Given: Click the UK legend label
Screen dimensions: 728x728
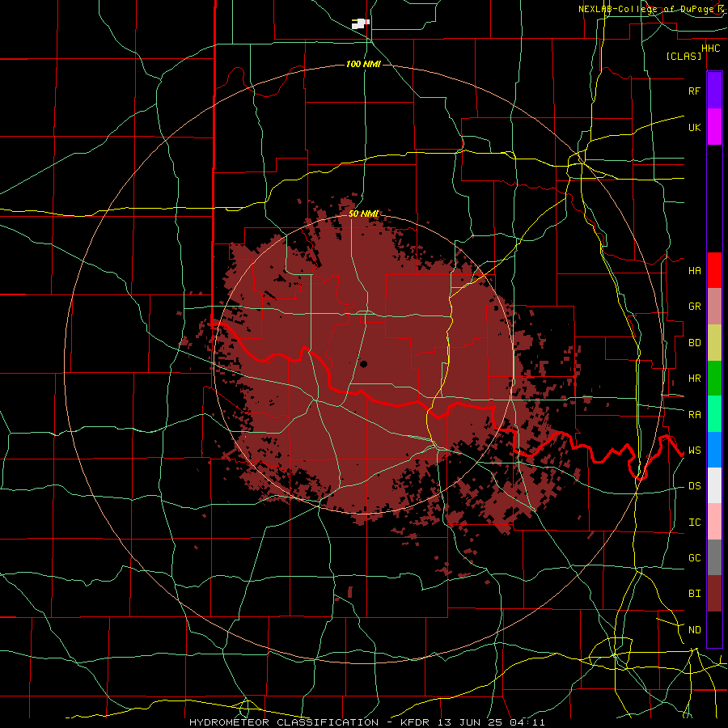Looking at the screenshot, I should pos(694,127).
